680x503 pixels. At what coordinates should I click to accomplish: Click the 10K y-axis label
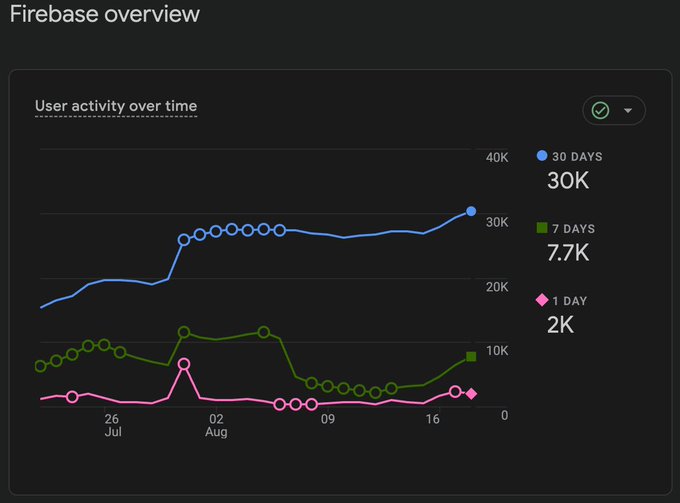(x=497, y=350)
